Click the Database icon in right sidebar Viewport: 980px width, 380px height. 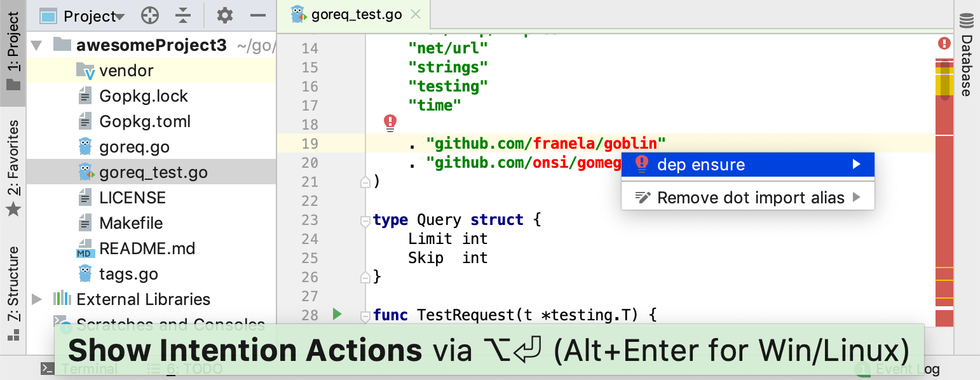(967, 21)
